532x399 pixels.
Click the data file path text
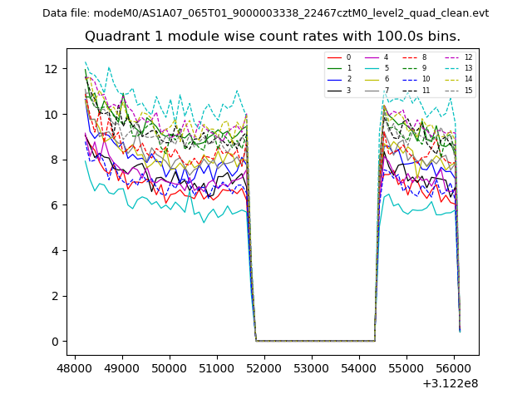[x=266, y=13]
